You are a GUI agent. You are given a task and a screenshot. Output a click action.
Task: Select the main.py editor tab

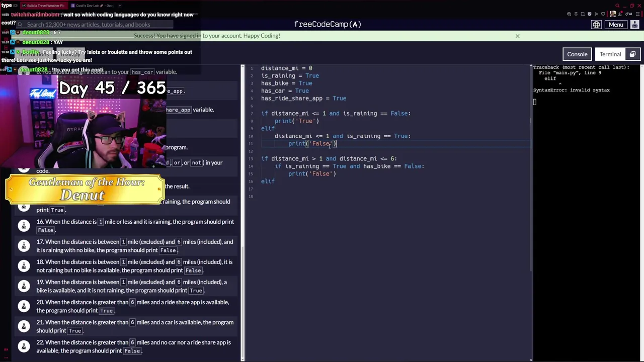coord(70,54)
